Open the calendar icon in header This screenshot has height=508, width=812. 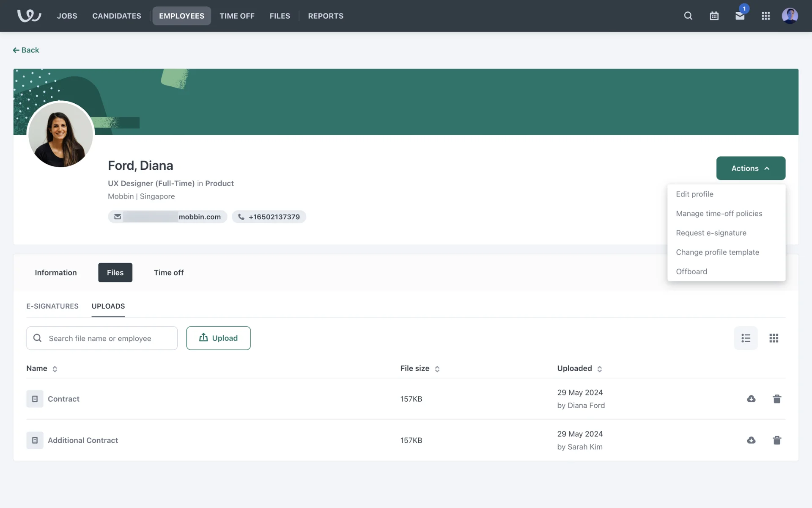[x=714, y=16]
